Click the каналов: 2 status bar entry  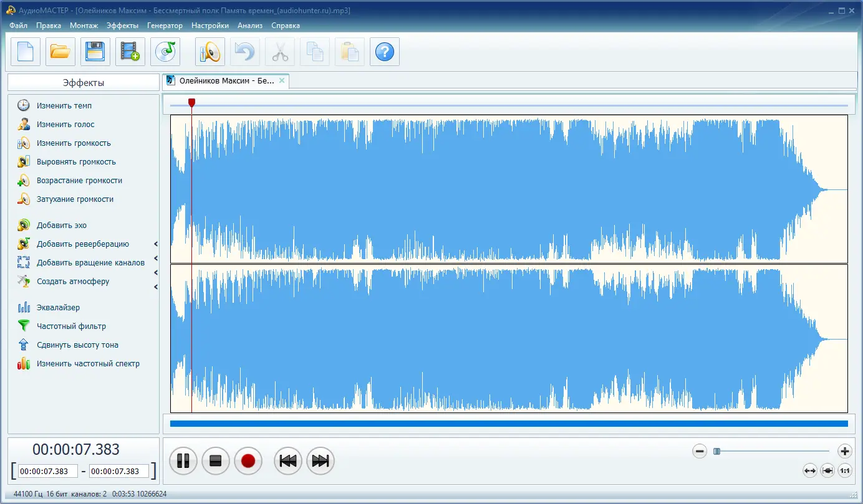click(88, 494)
